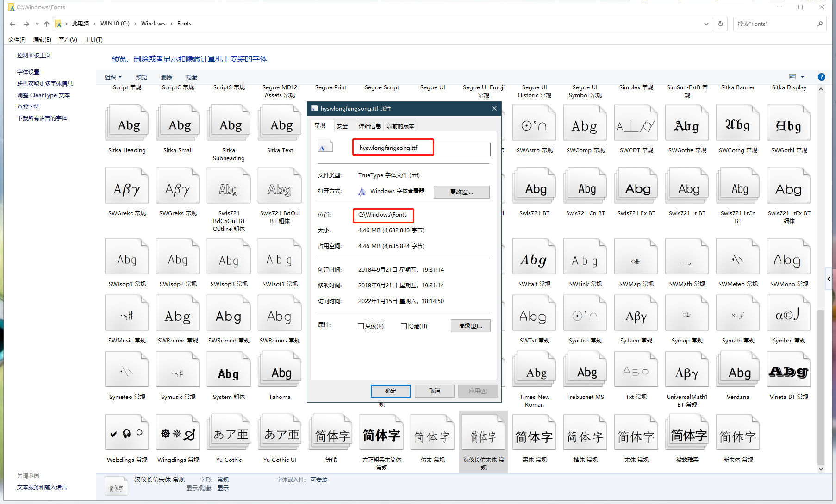Screen dimensions: 836x504
Task: Click 删除 in the toolbar
Action: pyautogui.click(x=167, y=77)
